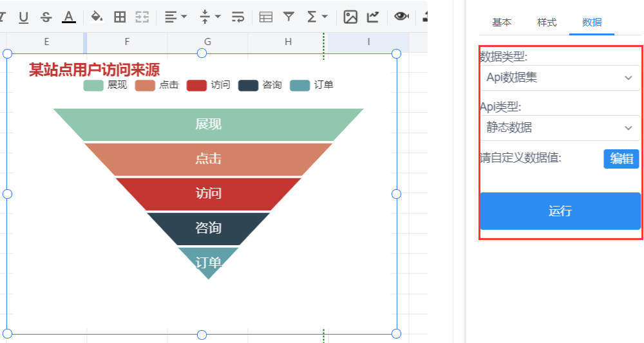Open the Api类型 静态数据 dropdown
Image resolution: width=644 pixels, height=343 pixels.
560,127
